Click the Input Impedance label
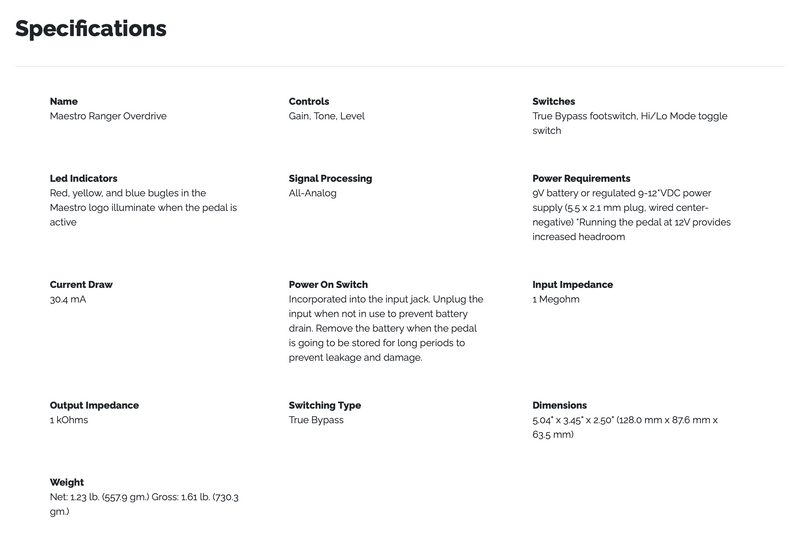 coord(573,284)
